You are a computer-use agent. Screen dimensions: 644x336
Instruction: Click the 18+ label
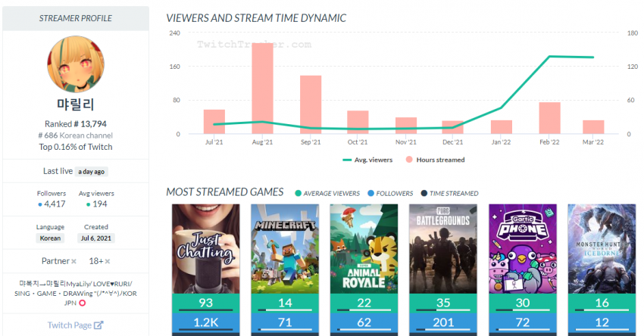click(96, 261)
